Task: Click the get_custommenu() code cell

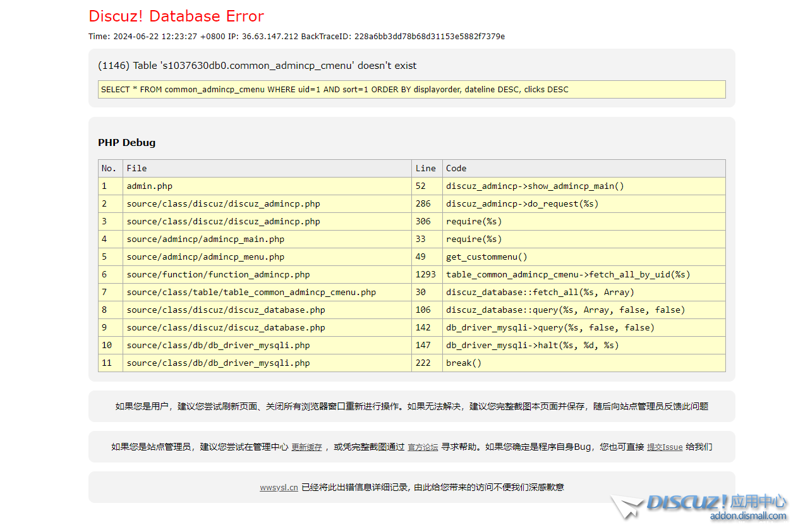Action: pyautogui.click(x=487, y=257)
